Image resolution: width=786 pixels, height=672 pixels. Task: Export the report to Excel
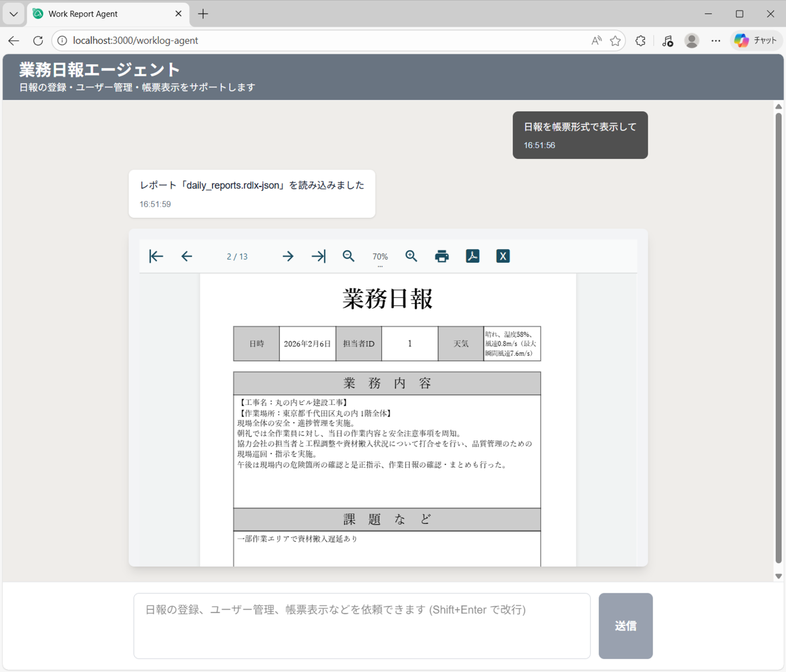tap(502, 256)
